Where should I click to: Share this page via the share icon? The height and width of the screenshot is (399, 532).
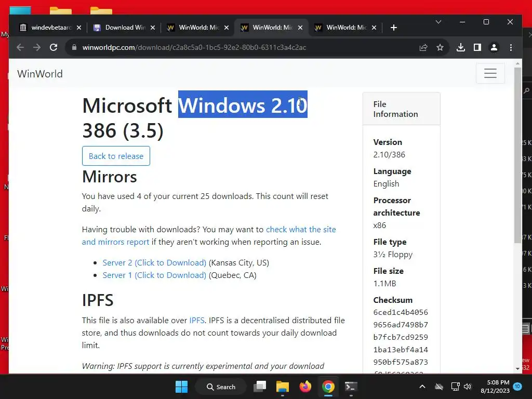(423, 47)
